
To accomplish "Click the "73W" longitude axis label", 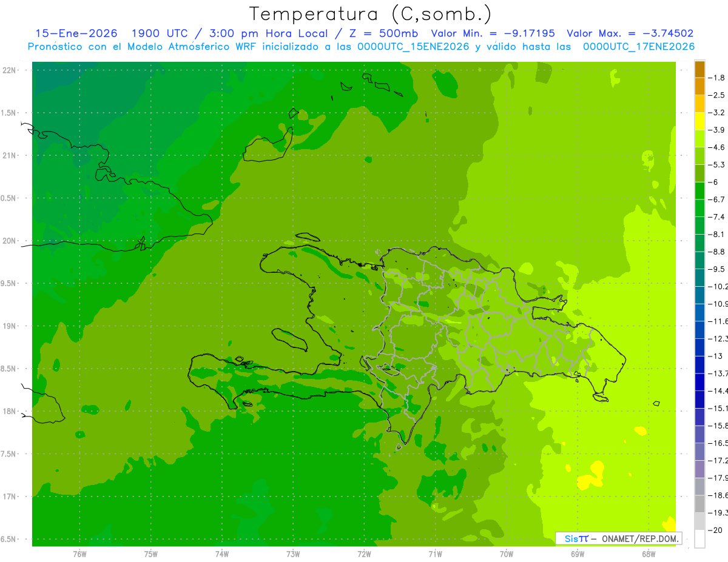I will (293, 554).
